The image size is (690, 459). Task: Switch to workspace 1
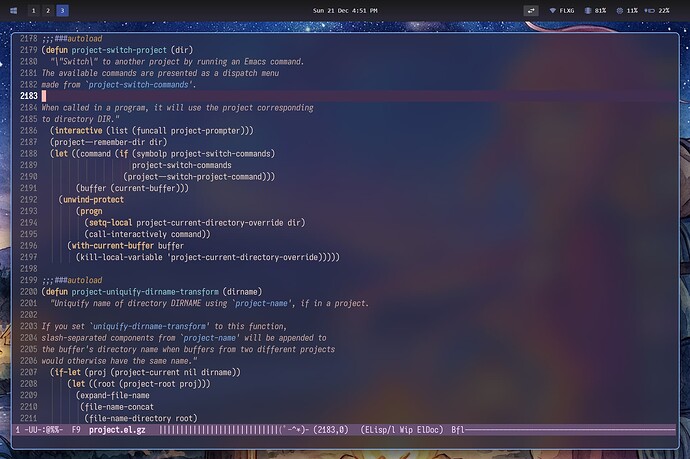(x=33, y=10)
